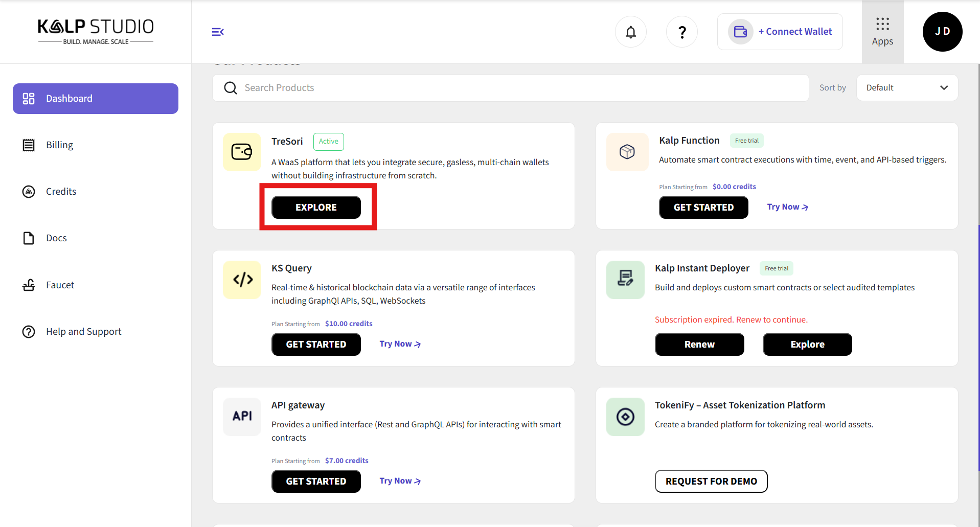Click the KS Query code icon
This screenshot has width=980, height=527.
click(242, 280)
